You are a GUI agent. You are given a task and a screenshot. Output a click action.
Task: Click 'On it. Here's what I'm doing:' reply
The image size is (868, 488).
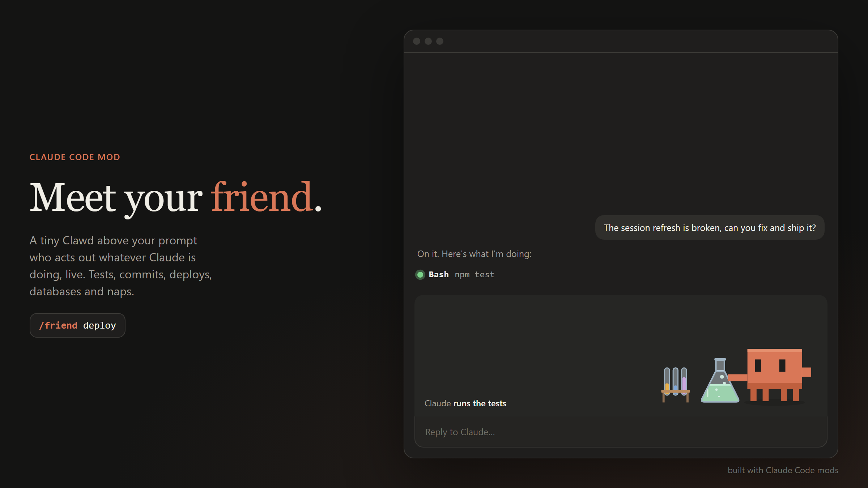click(x=474, y=254)
